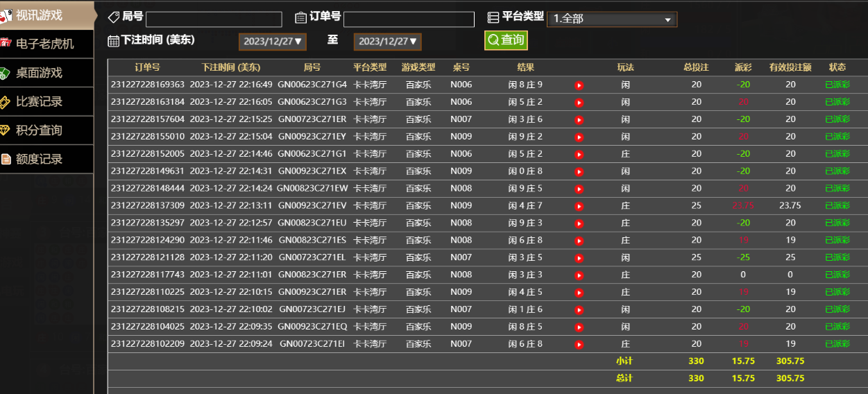Click the 下注时间 (美东) column header
Screen dimensions: 868x394
click(231, 68)
